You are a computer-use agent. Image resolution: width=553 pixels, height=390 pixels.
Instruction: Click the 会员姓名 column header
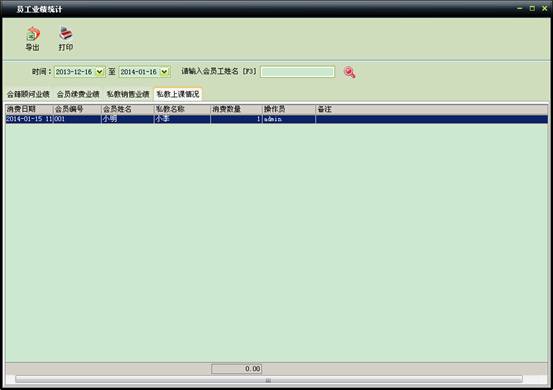pos(128,109)
